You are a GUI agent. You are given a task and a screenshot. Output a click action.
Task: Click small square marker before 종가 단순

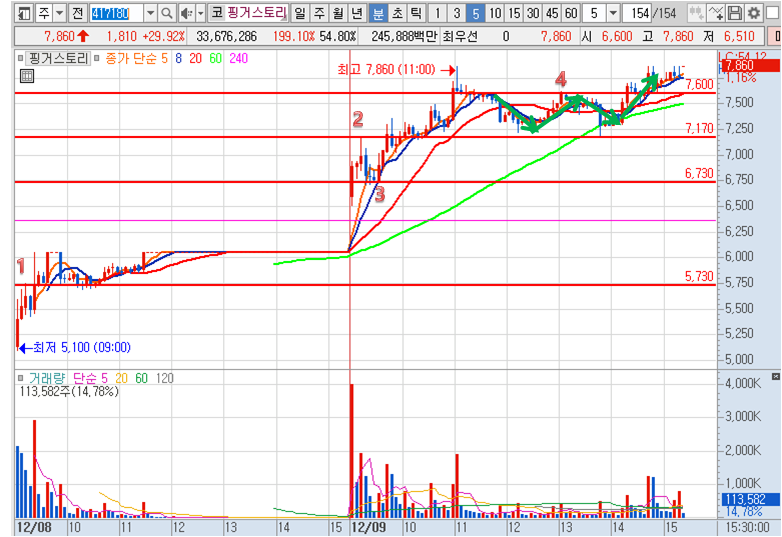pos(97,58)
